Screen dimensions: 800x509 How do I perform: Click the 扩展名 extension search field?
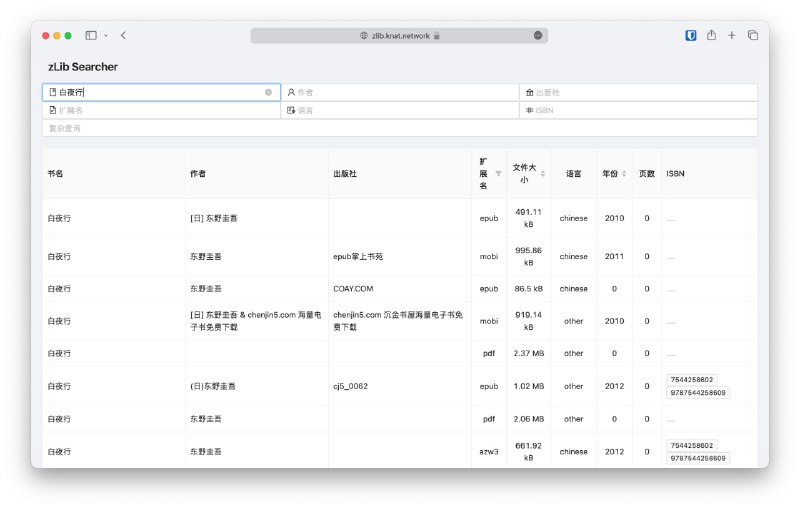coord(161,110)
